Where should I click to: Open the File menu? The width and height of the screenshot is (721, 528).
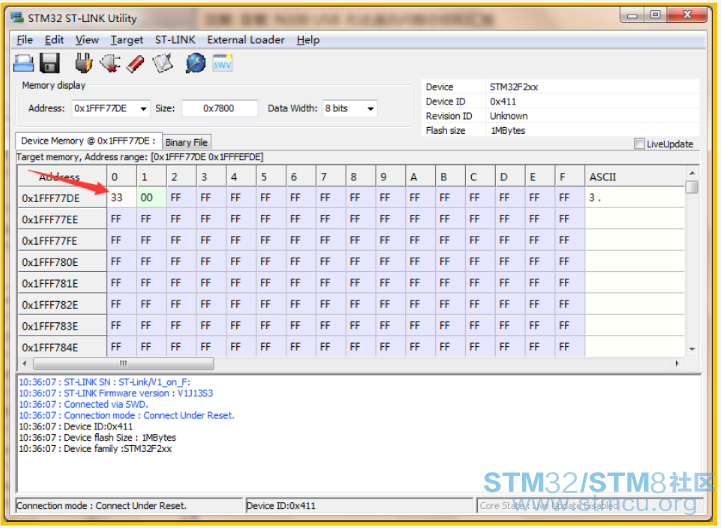pyautogui.click(x=24, y=40)
